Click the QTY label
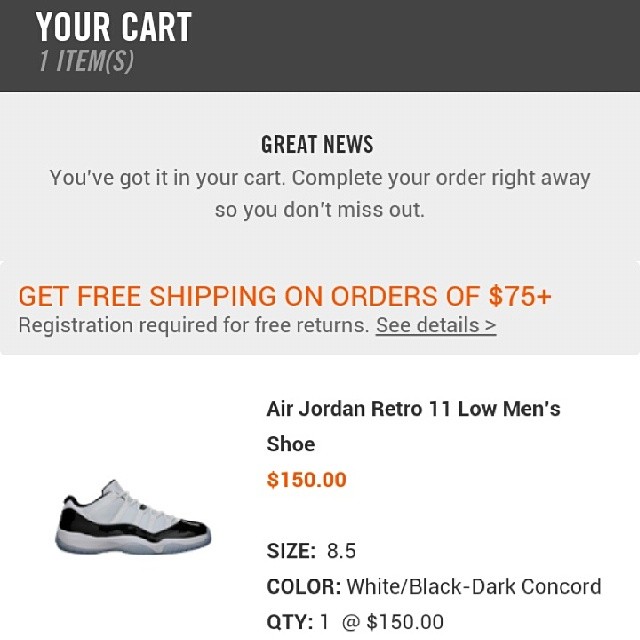The height and width of the screenshot is (640, 640). 288,622
